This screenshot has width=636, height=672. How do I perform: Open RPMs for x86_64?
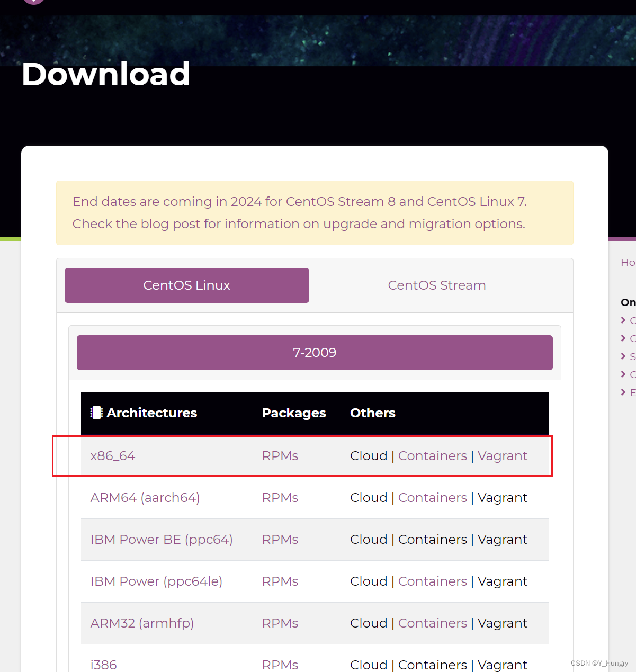point(280,456)
